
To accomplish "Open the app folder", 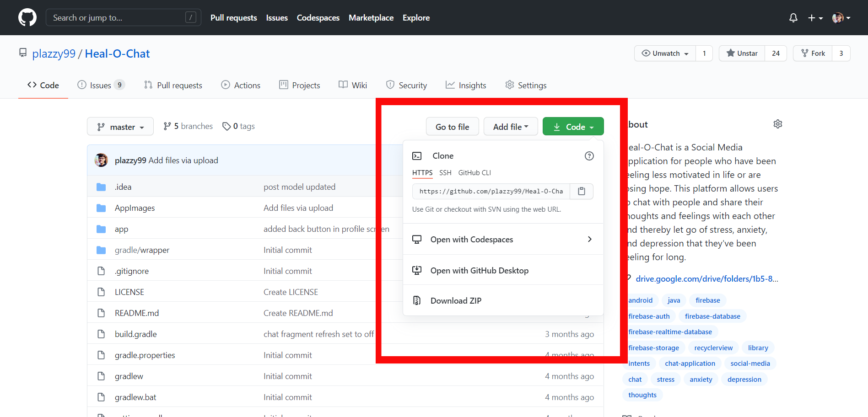I will 121,229.
